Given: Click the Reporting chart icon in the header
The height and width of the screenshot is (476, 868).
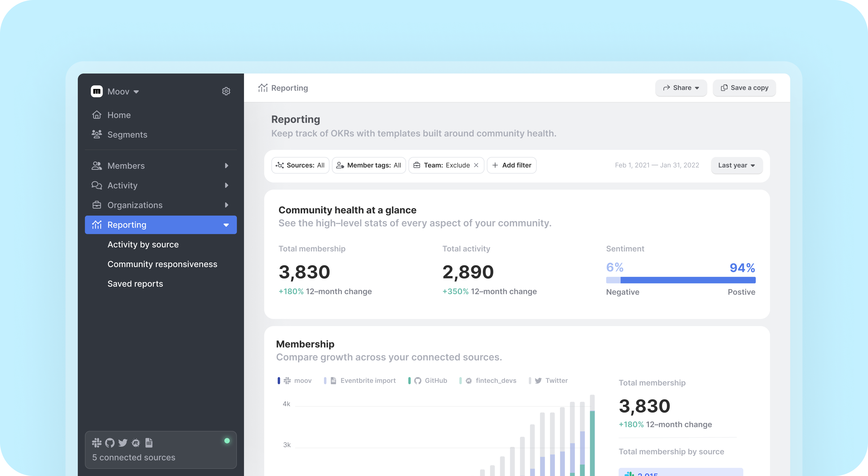Looking at the screenshot, I should coord(263,88).
